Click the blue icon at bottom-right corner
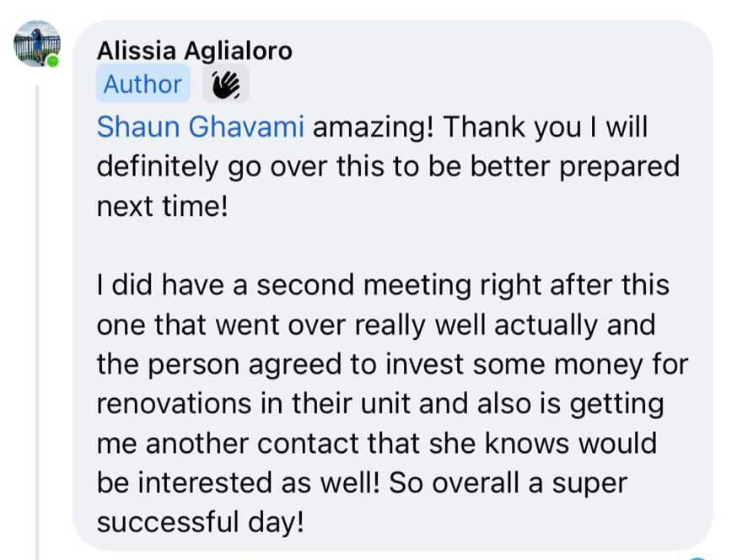The image size is (737, 560). pyautogui.click(x=698, y=557)
